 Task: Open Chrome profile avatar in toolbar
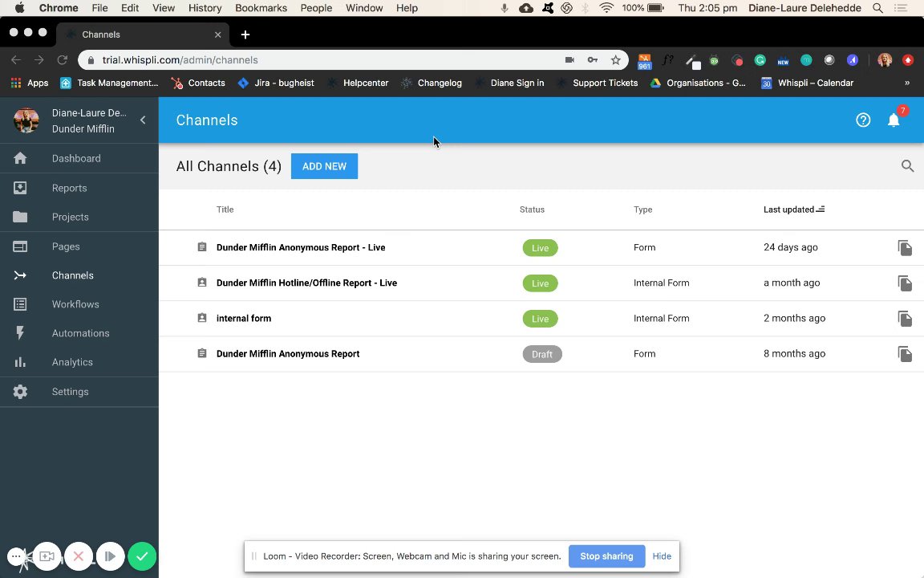[x=885, y=59]
